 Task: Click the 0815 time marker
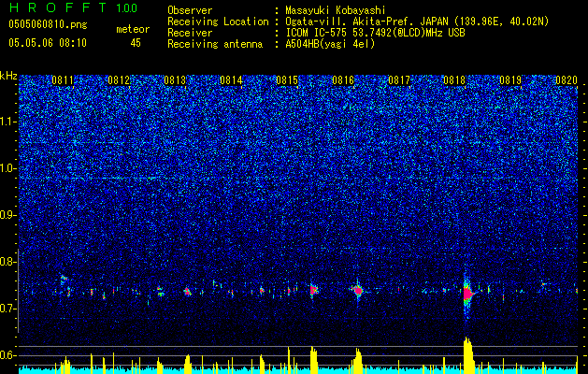tap(287, 80)
